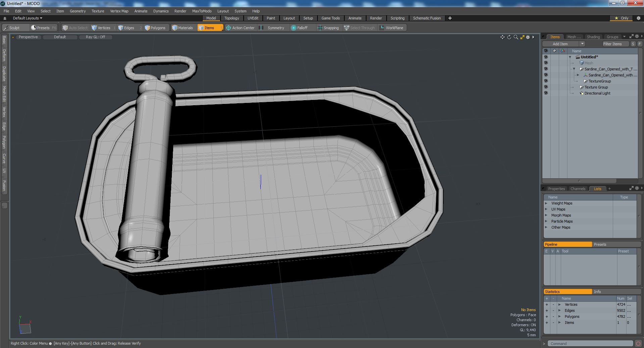This screenshot has width=644, height=348.
Task: Click the Command input field
Action: tap(590, 344)
